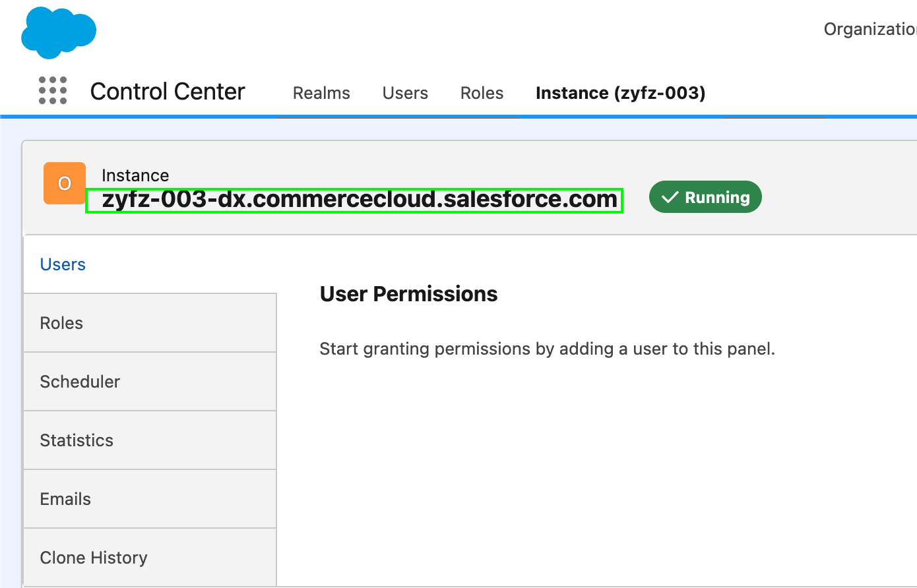Open Statistics in the side panel
The height and width of the screenshot is (588, 917).
coord(150,440)
